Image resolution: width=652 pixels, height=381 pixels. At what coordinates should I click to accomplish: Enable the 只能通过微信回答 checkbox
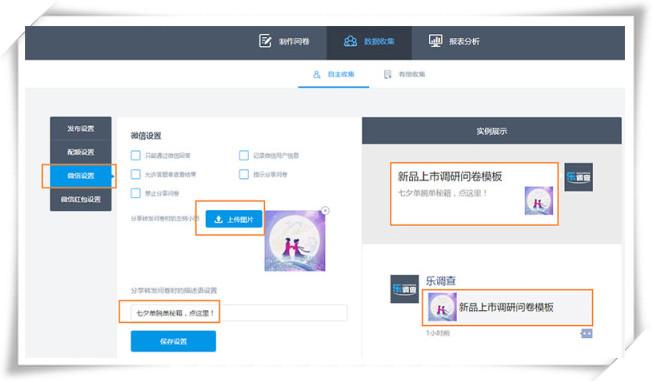pyautogui.click(x=136, y=155)
